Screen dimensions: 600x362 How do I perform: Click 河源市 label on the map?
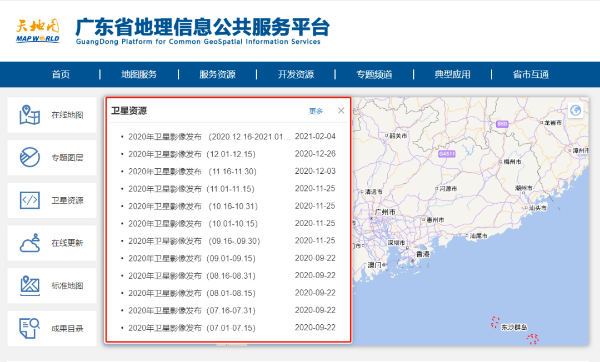point(448,189)
